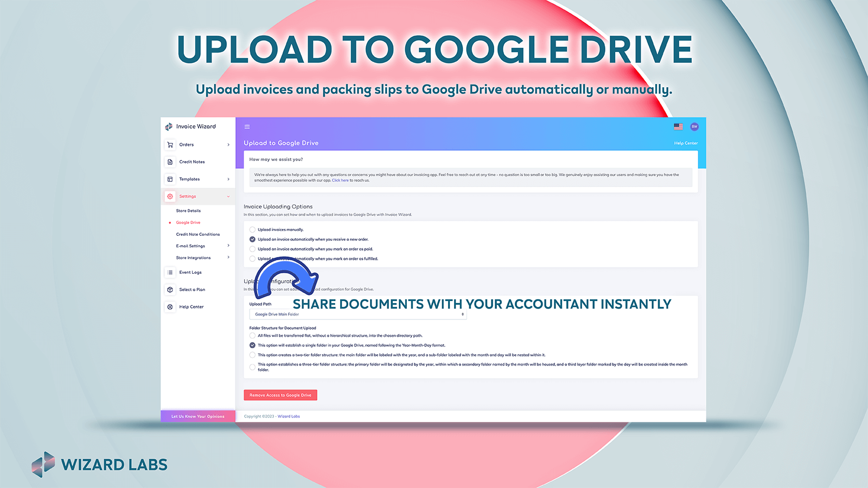Select upload when order marked as fulfilled

click(x=252, y=259)
